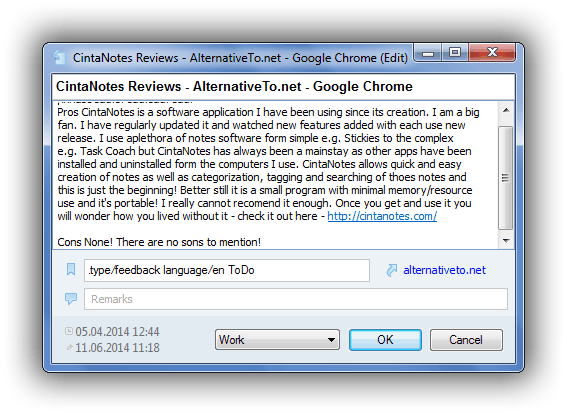
Task: Click the dropdown arrow next to Work
Action: pyautogui.click(x=331, y=340)
